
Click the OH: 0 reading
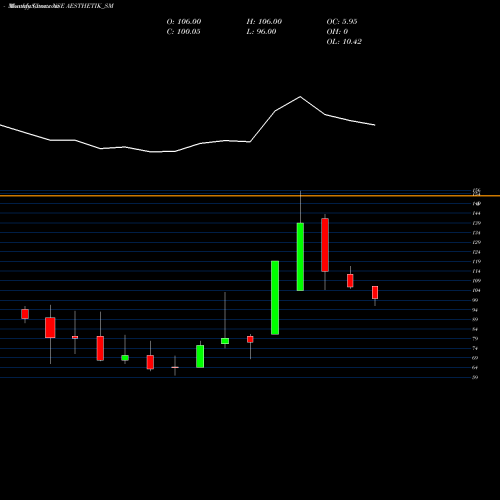tap(337, 32)
